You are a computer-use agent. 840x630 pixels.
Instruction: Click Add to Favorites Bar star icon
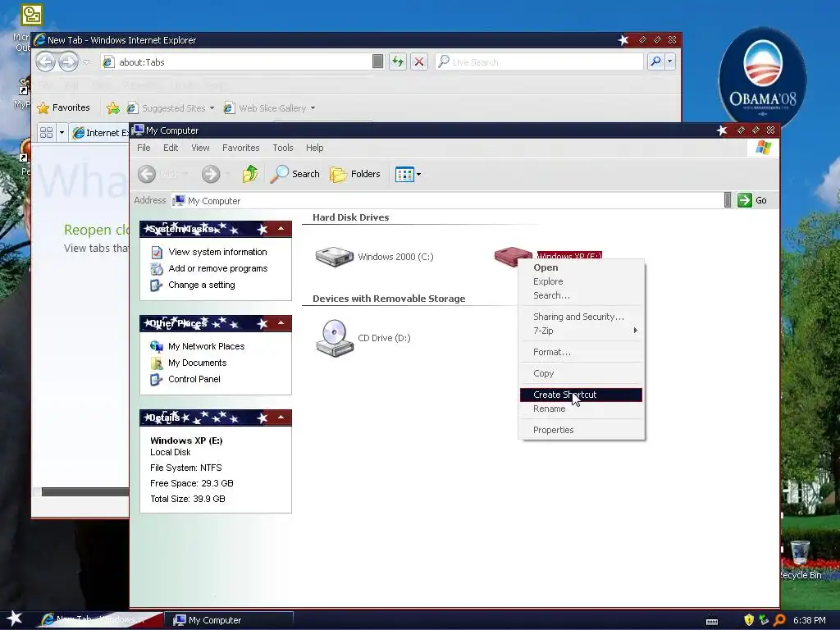coord(113,108)
